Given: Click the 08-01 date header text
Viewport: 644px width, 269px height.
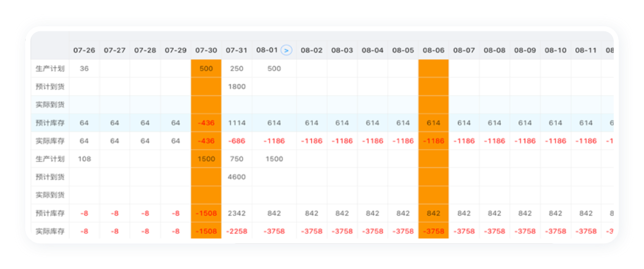Looking at the screenshot, I should coord(267,50).
